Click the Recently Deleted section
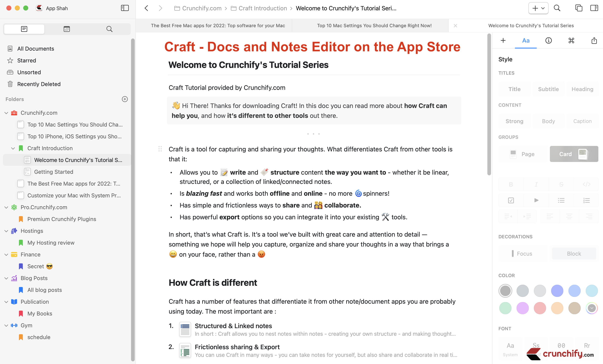Viewport: 603px width, 364px height. [38, 84]
